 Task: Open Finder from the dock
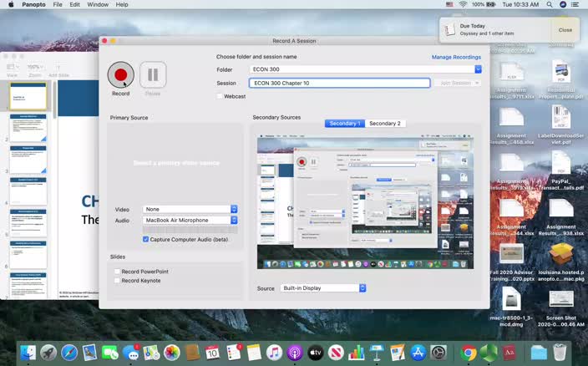click(x=28, y=353)
